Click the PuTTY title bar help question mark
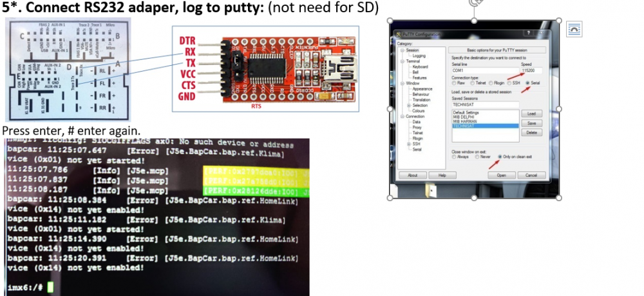644x296 pixels. pos(529,34)
